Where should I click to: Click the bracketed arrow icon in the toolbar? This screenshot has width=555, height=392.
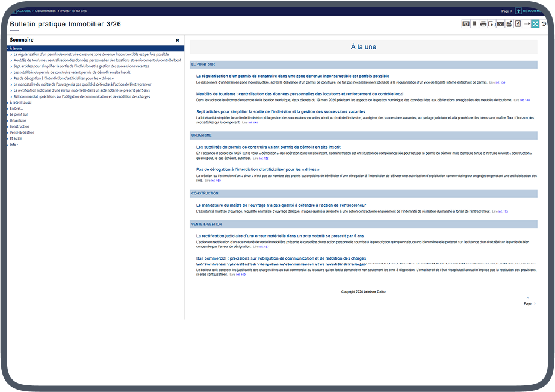[x=492, y=24]
